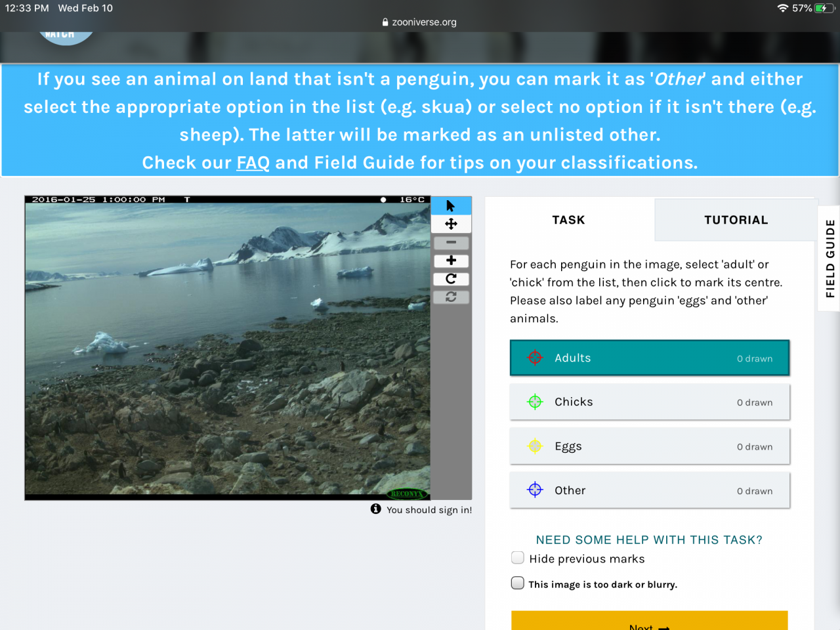
Task: Switch to the Tutorial tab
Action: pos(736,220)
